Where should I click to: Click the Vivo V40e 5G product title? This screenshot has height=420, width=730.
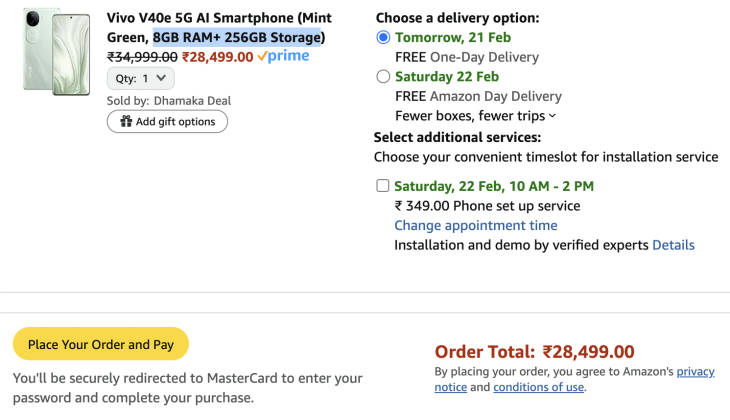pyautogui.click(x=219, y=19)
